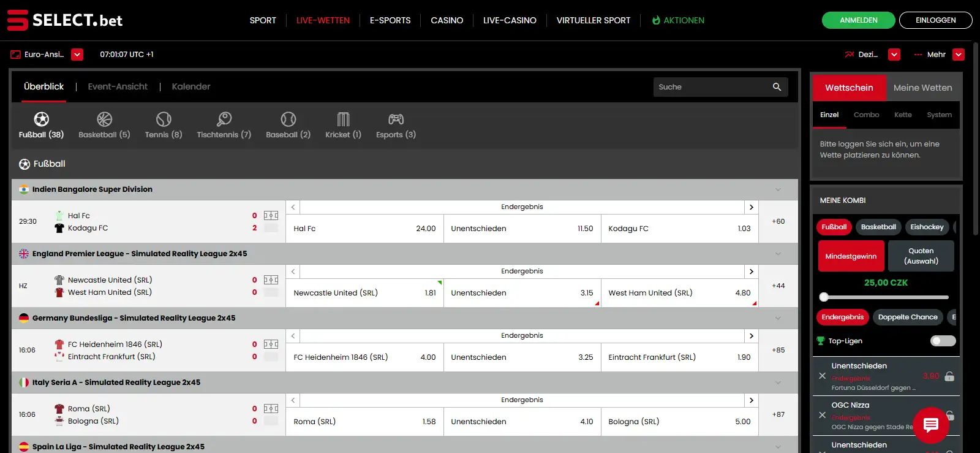Adjust the Mindestgewinn amount slider
The width and height of the screenshot is (980, 453).
(824, 297)
